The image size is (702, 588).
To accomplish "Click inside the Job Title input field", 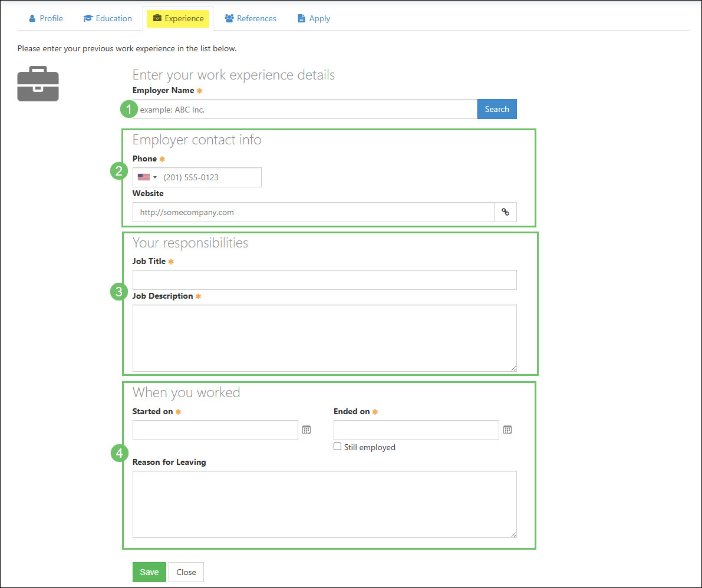I will pyautogui.click(x=324, y=279).
